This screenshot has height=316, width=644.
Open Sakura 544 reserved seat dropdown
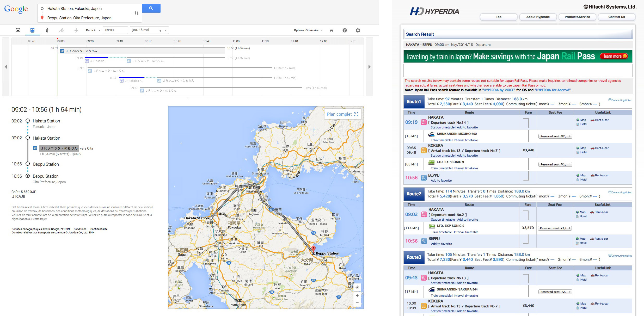(x=555, y=292)
